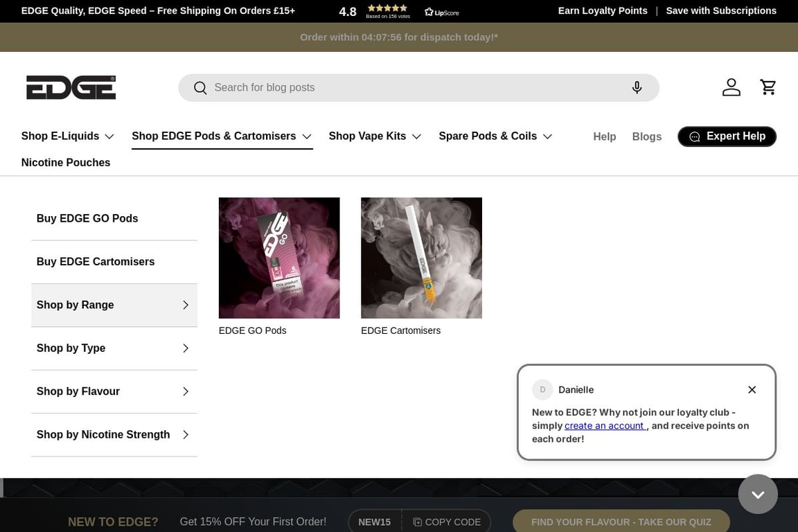Click the copy icon beside COPY CODE

[x=417, y=522]
